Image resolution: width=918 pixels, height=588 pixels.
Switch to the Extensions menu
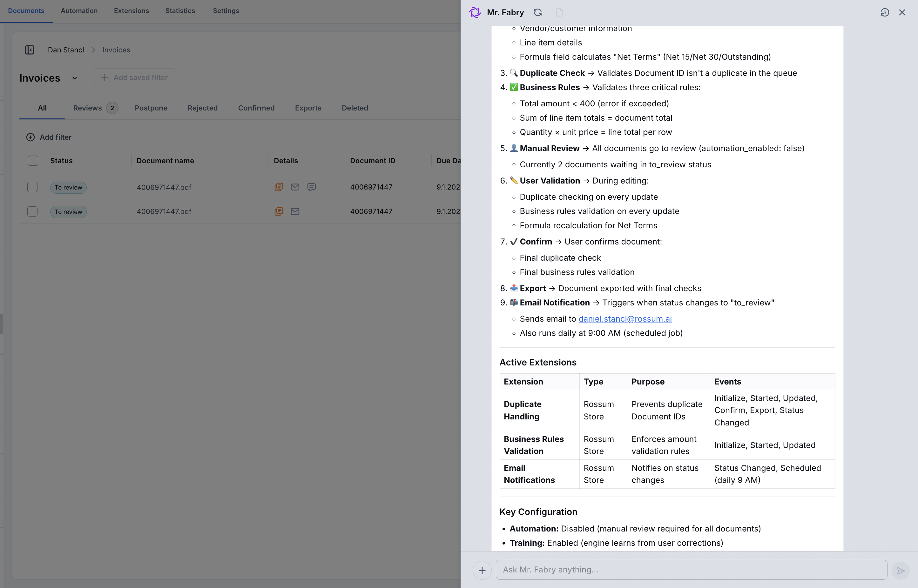click(x=131, y=11)
